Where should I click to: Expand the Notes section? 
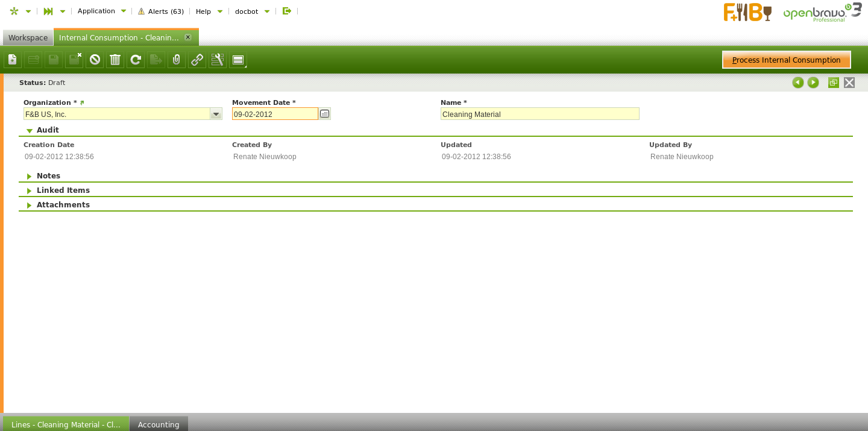tap(30, 176)
